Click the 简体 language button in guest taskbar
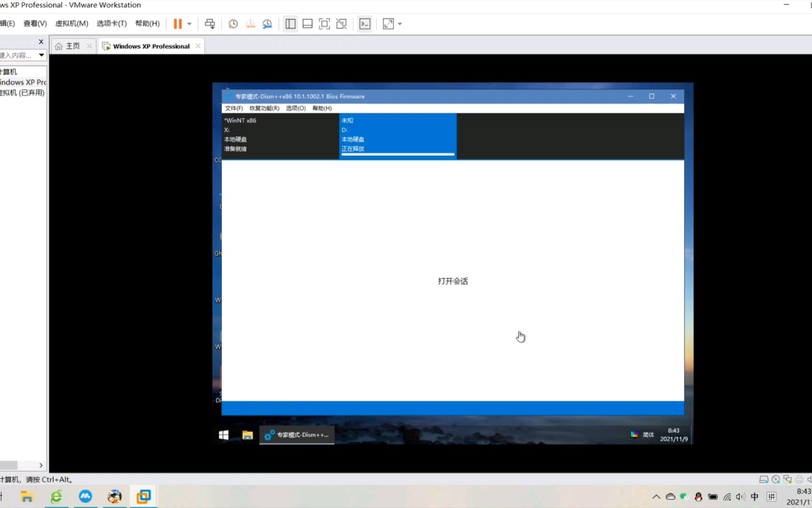The height and width of the screenshot is (508, 812). pyautogui.click(x=648, y=435)
